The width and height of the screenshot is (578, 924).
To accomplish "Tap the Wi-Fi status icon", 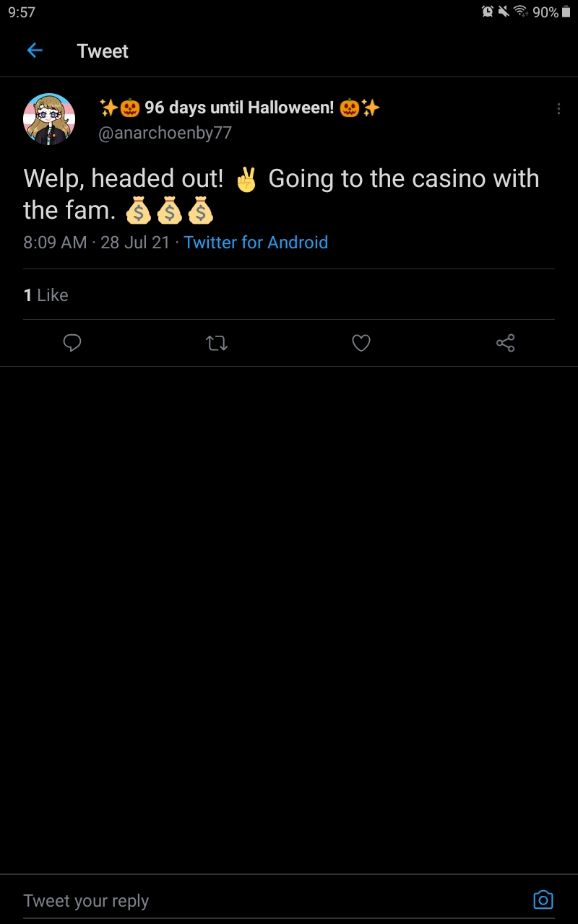I will coord(521,12).
